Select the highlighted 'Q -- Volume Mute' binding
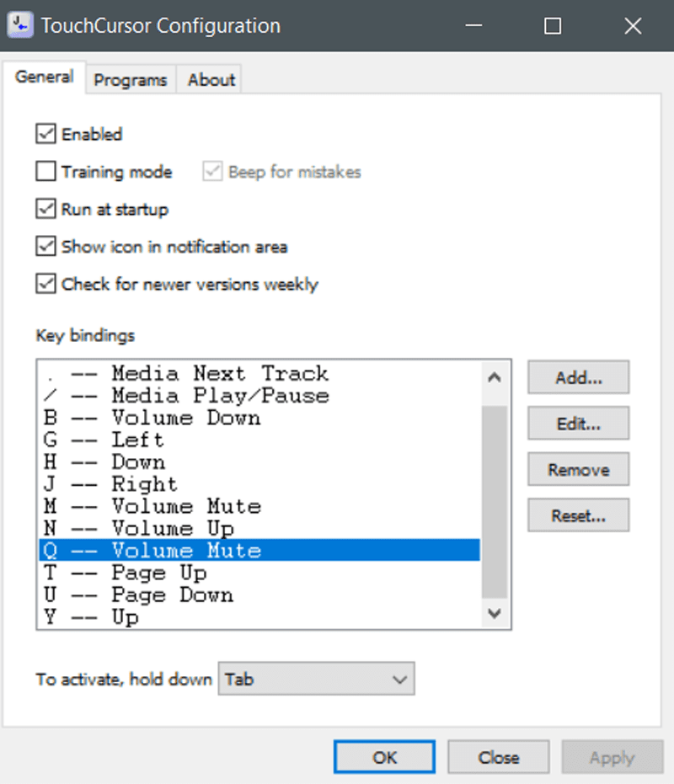This screenshot has width=674, height=784. [x=259, y=550]
